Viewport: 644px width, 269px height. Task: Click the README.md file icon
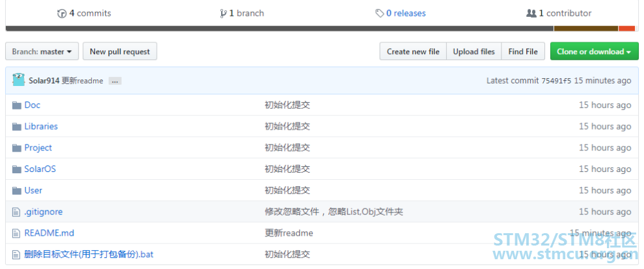tap(16, 234)
